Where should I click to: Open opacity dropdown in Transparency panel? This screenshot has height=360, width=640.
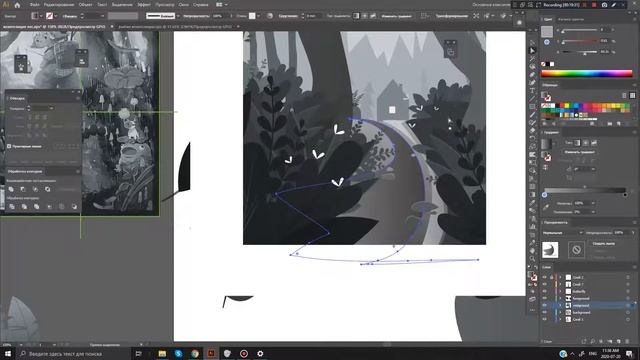(x=633, y=233)
